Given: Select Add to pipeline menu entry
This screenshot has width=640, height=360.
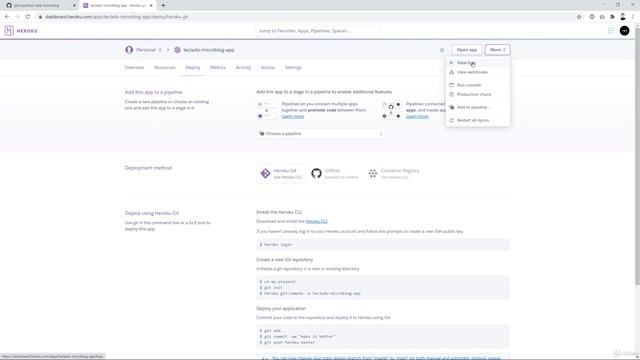Looking at the screenshot, I should click(478, 107).
